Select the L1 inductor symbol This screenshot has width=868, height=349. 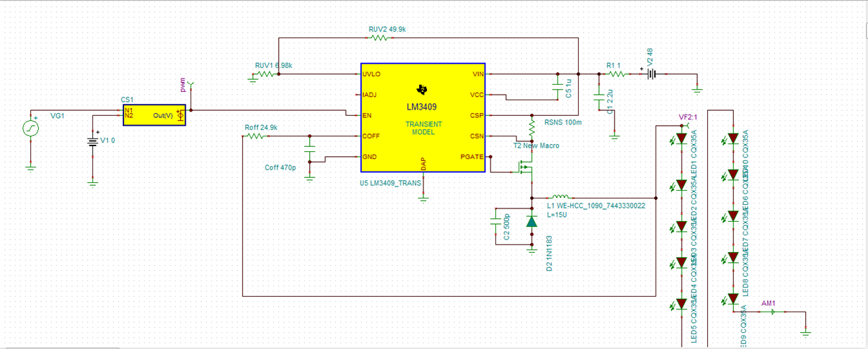(x=562, y=197)
